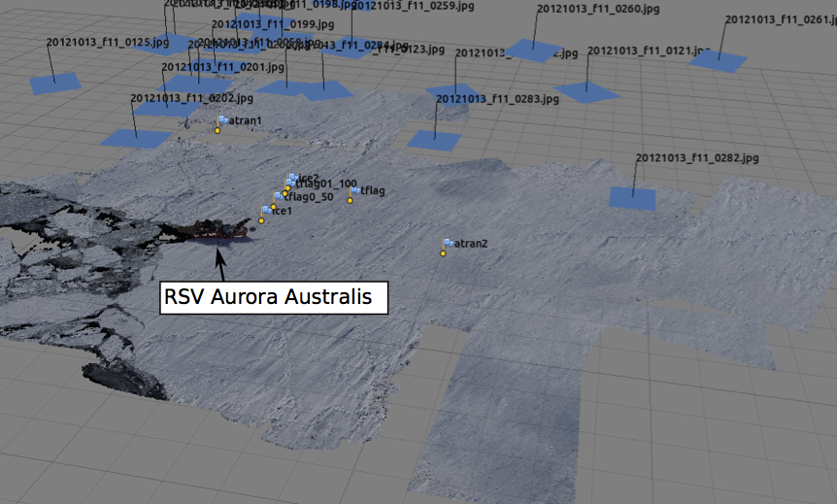The image size is (837, 504).
Task: Click the atran1 flag marker icon
Action: (223, 120)
